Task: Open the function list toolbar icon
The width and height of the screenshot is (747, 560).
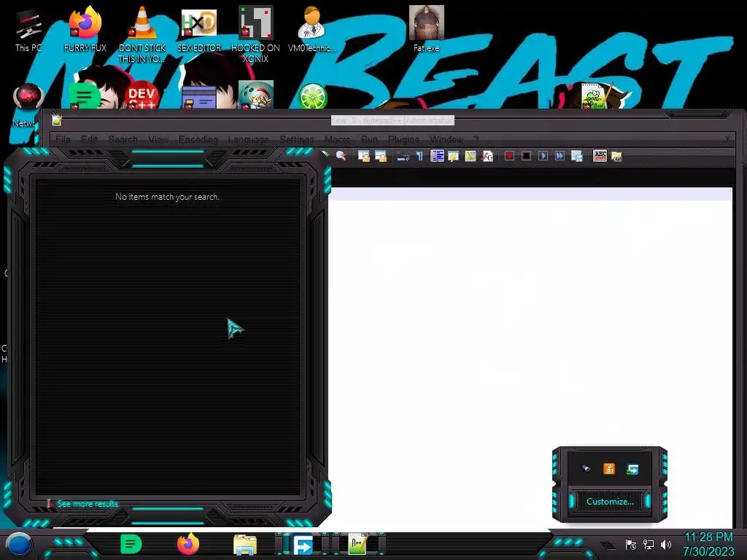Action: pyautogui.click(x=487, y=156)
